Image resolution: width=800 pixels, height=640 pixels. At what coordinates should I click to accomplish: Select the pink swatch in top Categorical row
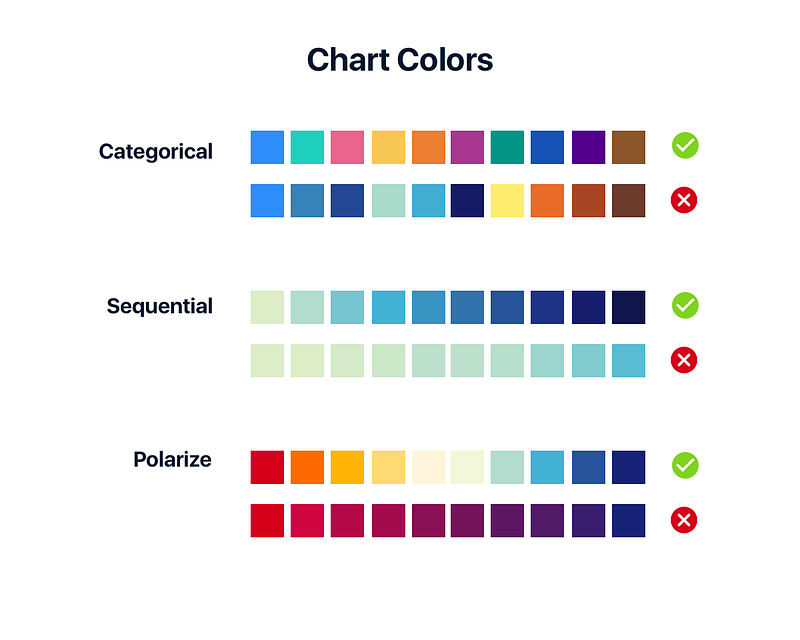(347, 147)
